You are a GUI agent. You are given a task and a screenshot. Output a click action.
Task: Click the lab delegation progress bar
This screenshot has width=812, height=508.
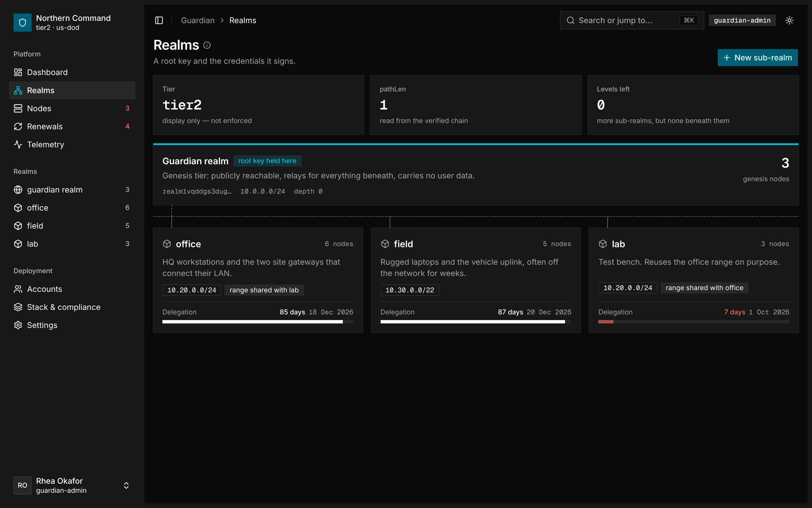(x=694, y=322)
